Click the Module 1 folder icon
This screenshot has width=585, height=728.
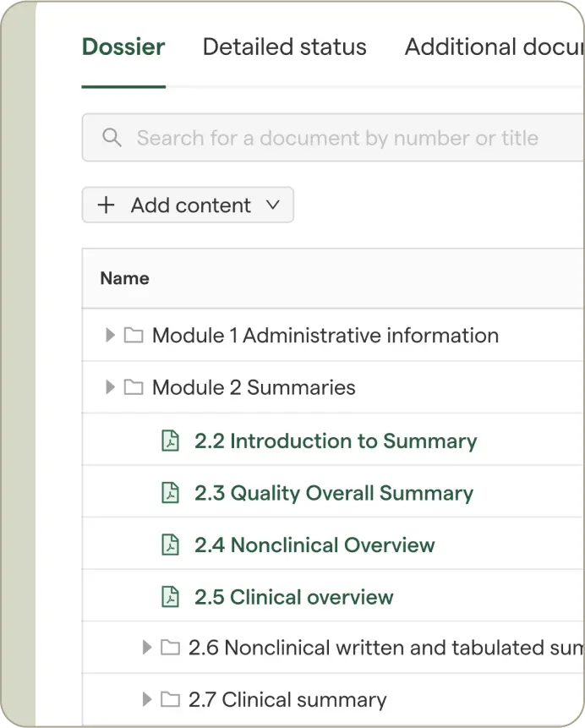pos(134,336)
